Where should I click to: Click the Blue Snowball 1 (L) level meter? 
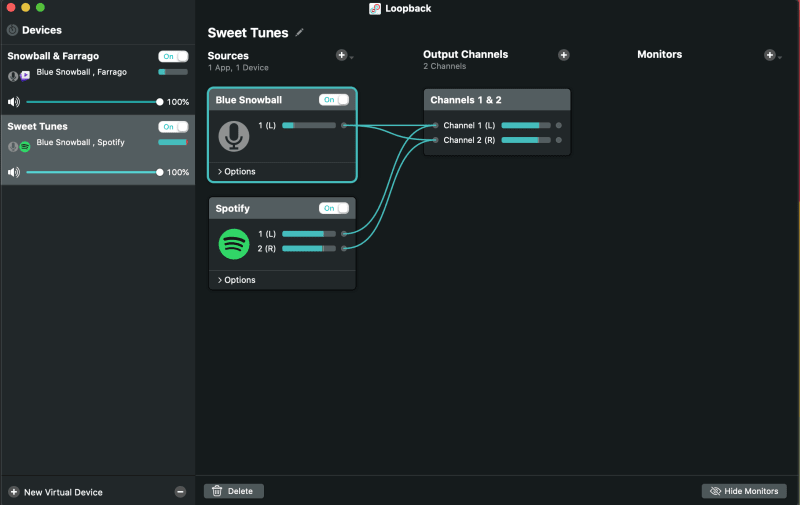pos(309,125)
